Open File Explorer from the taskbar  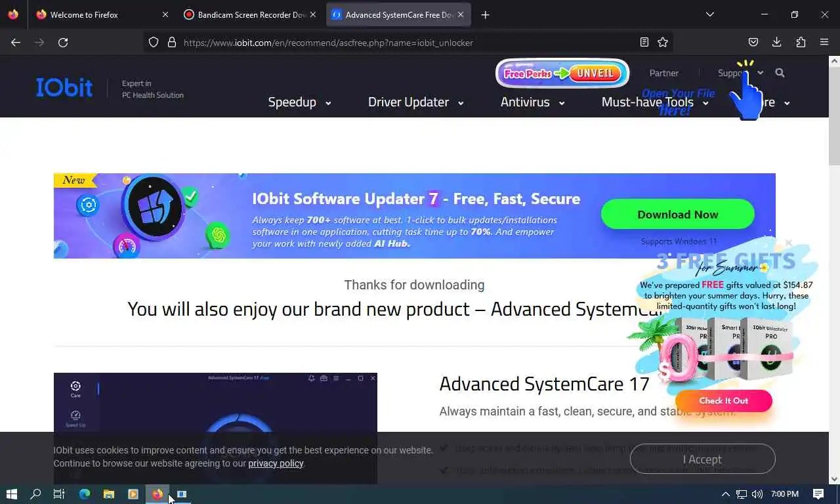[109, 494]
